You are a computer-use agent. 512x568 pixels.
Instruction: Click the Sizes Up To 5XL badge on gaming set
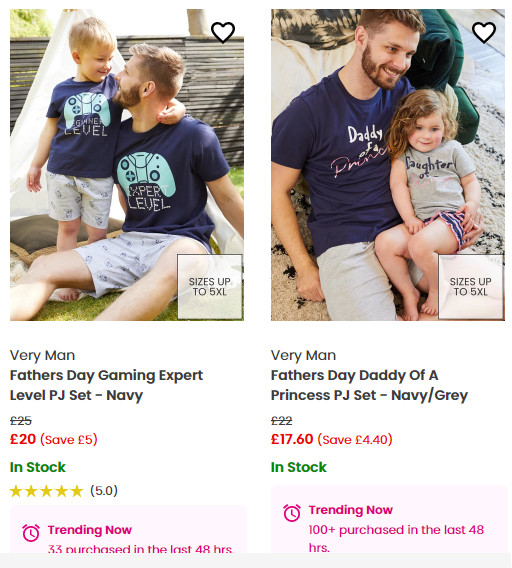(210, 287)
